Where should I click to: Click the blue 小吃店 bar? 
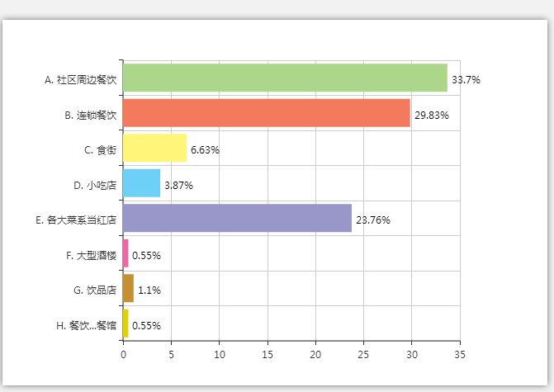(x=142, y=184)
